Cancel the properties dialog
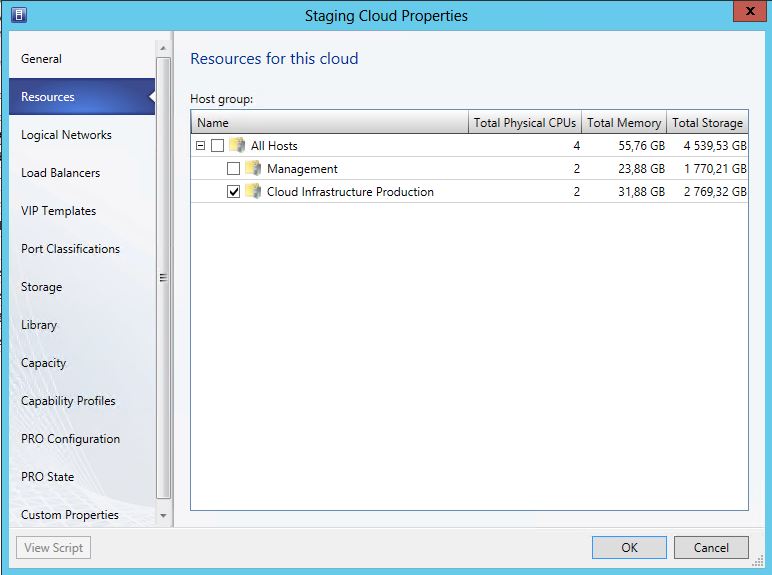 pyautogui.click(x=711, y=547)
